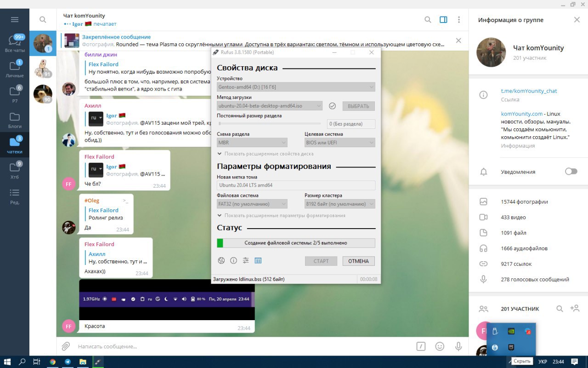Open the 278 голосовых сообщений list

tap(528, 279)
